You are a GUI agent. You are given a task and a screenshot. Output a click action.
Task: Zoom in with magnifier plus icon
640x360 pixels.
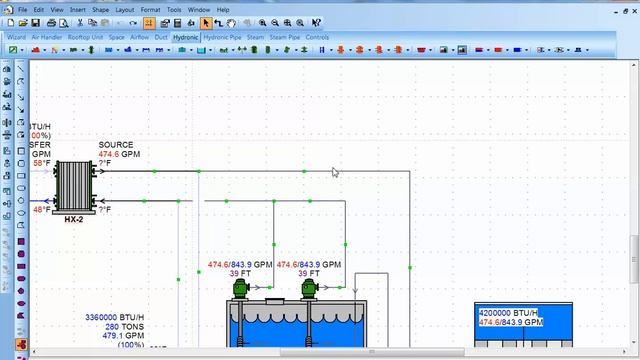coord(262,23)
